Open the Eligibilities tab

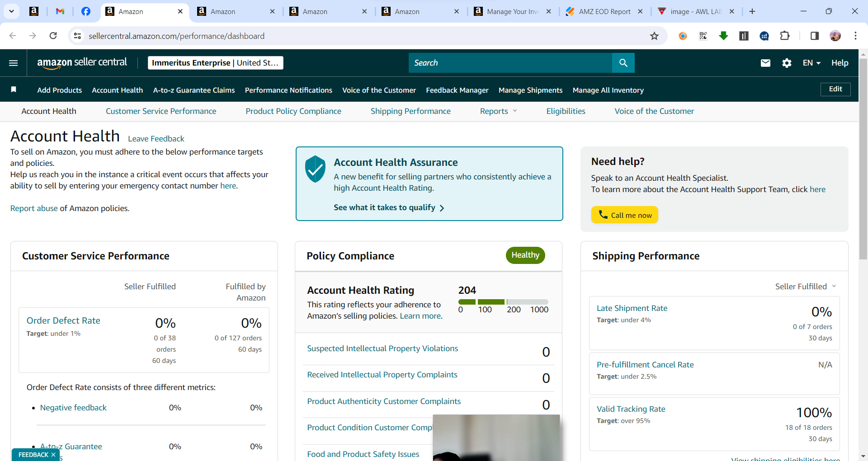(x=566, y=111)
